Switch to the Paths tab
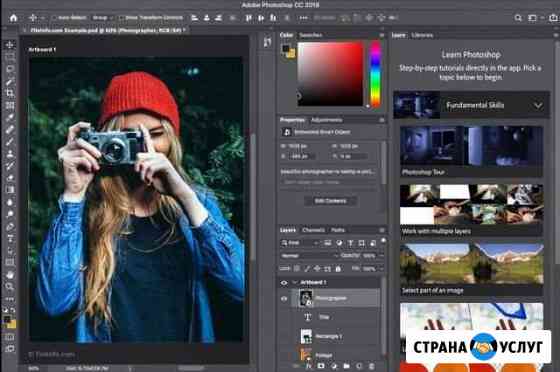The image size is (560, 372). (x=338, y=230)
